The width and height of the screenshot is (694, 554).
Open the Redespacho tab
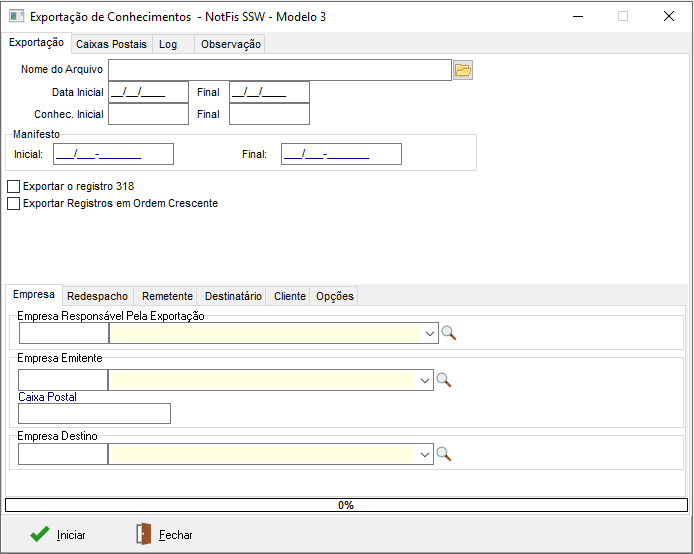[97, 296]
